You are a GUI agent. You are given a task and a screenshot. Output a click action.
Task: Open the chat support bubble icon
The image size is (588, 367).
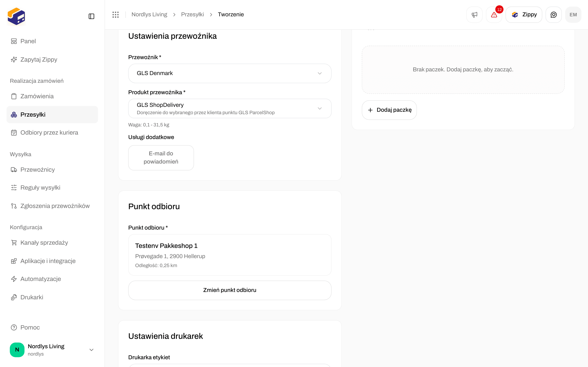pos(553,14)
